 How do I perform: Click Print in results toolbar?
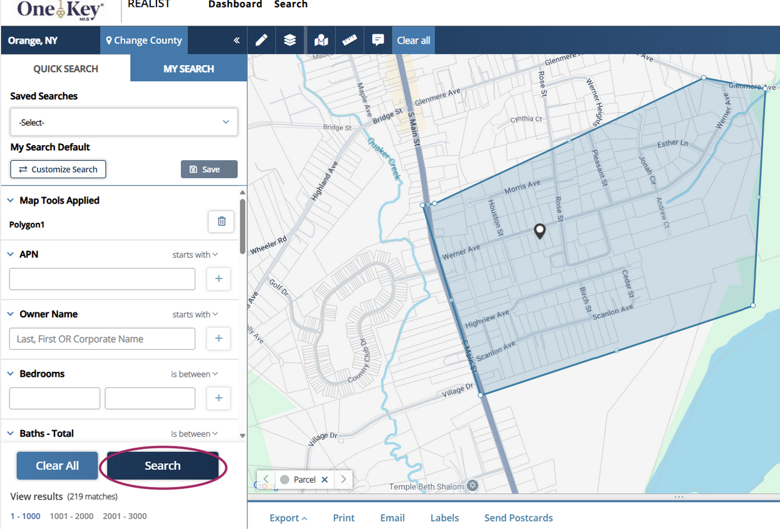click(344, 518)
